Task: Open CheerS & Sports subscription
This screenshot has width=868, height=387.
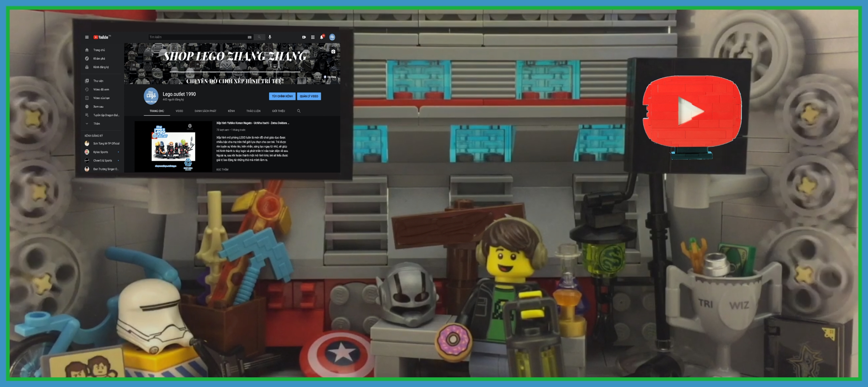Action: tap(103, 161)
